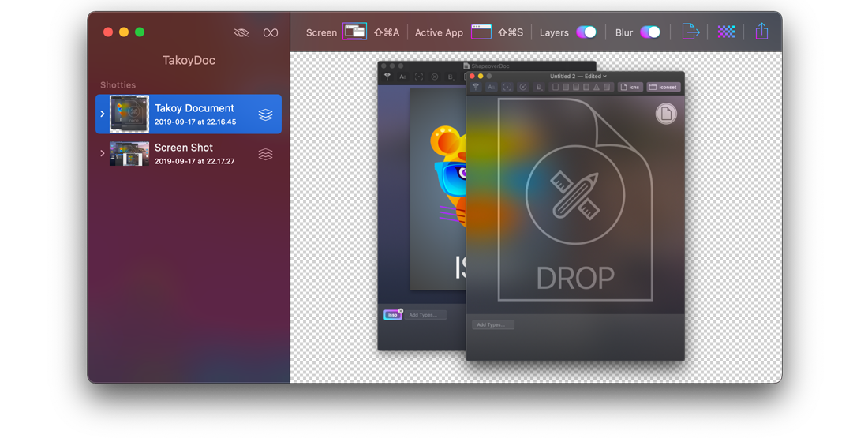Click the iconset button in preview
Viewport: 868px width, 442px height.
[664, 87]
